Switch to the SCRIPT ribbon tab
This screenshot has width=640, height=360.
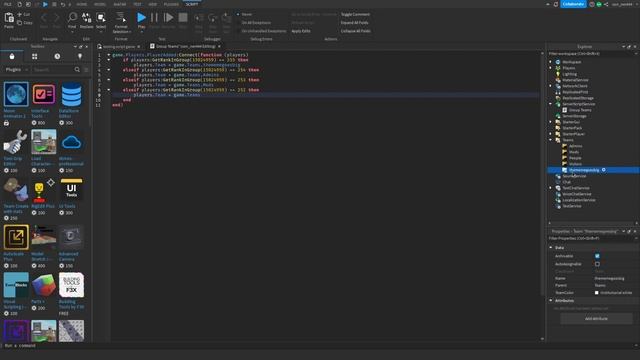point(192,4)
